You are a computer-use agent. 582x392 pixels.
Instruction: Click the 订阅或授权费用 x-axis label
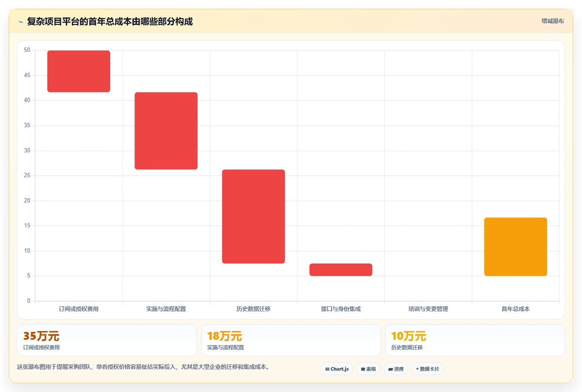pos(79,309)
